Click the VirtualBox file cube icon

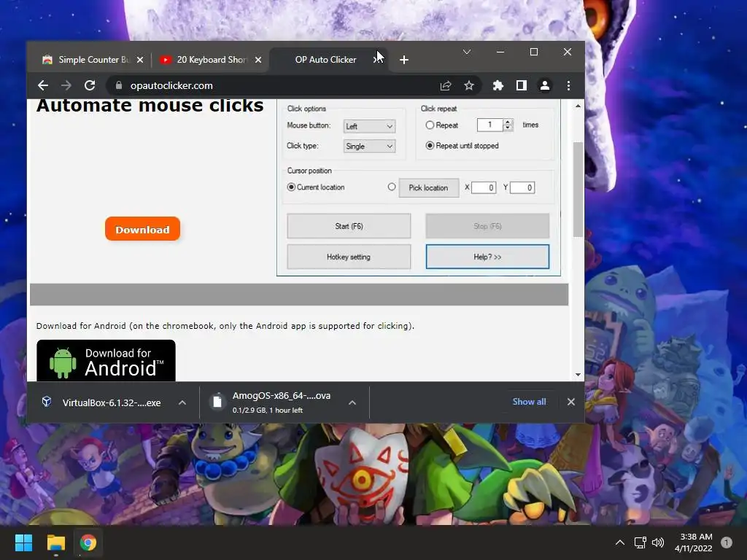point(47,402)
